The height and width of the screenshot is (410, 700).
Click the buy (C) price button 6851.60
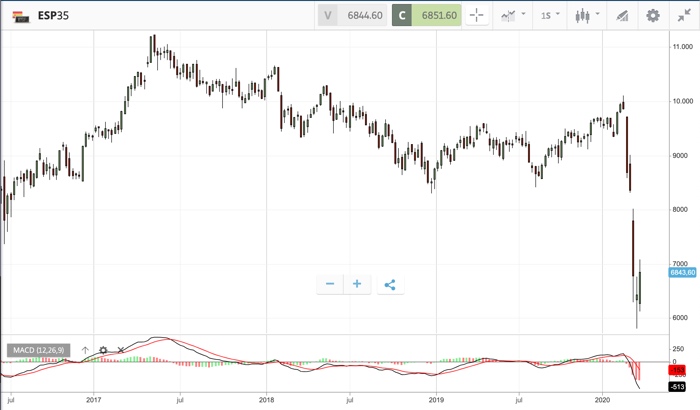pos(426,15)
